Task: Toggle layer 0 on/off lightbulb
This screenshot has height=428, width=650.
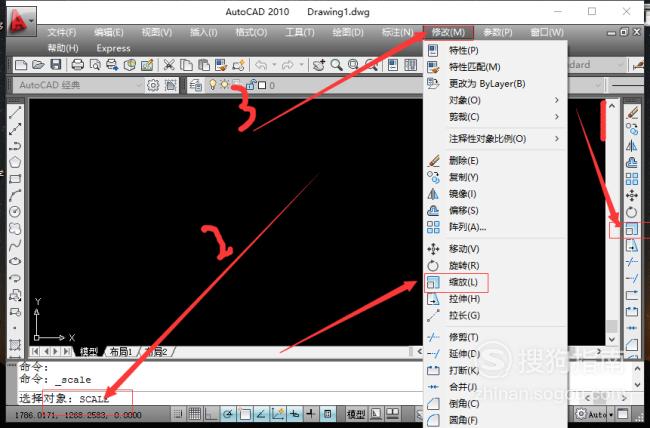Action: (x=212, y=85)
